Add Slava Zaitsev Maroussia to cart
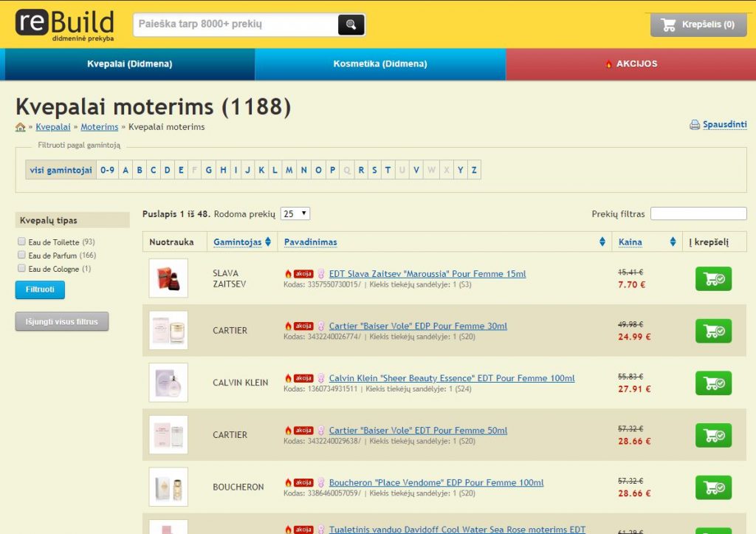756x534 pixels. pyautogui.click(x=713, y=278)
